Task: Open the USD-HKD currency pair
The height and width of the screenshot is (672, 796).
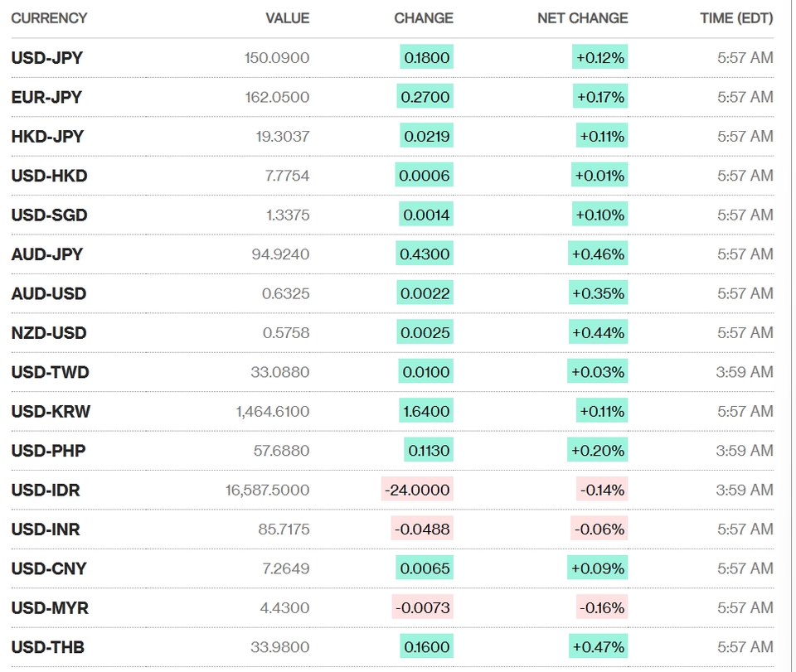Action: [49, 176]
